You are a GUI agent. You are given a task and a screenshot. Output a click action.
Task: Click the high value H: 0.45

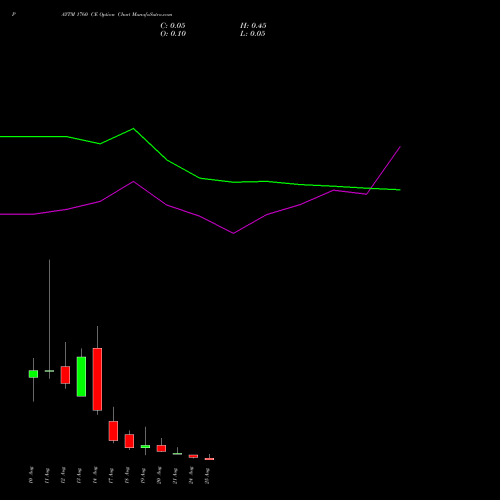pyautogui.click(x=253, y=26)
